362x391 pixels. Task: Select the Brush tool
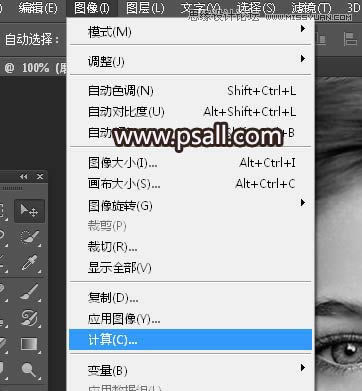pos(29,291)
